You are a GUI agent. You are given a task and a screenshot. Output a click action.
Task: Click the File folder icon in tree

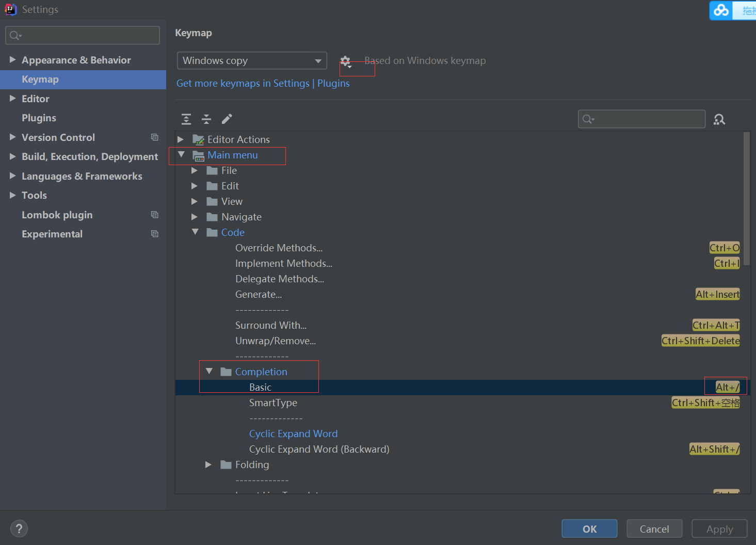pyautogui.click(x=212, y=170)
